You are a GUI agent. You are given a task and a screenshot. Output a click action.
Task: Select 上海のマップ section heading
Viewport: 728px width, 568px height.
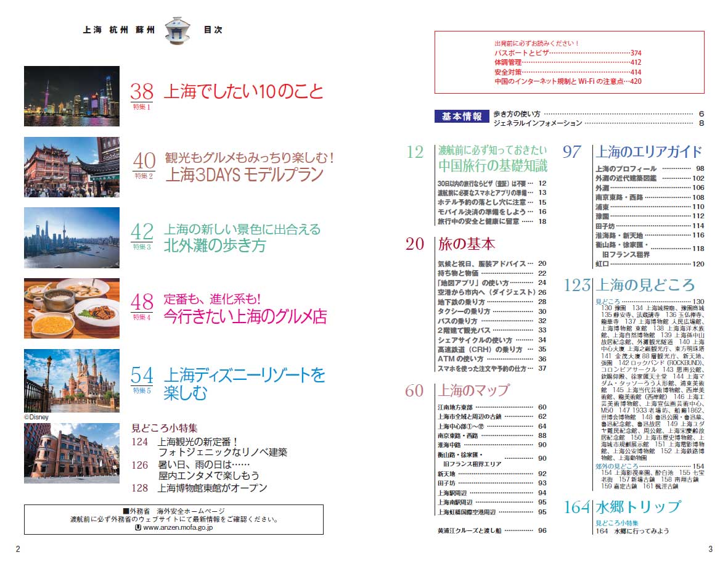[x=473, y=390]
